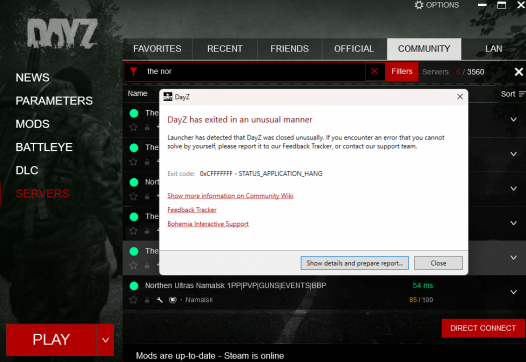The height and width of the screenshot is (362, 526).
Task: Click 'Mods are up-to-date - Steam is online' status
Action: [210, 356]
